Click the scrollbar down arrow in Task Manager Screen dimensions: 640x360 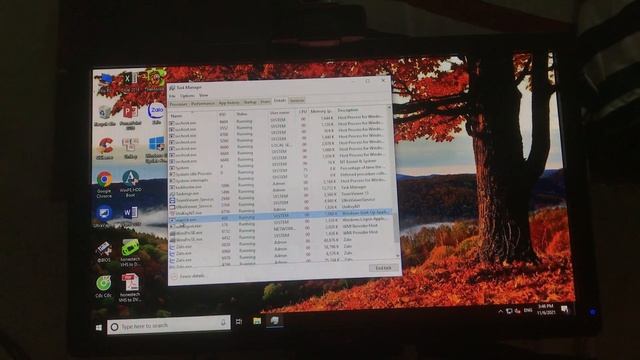pos(397,256)
